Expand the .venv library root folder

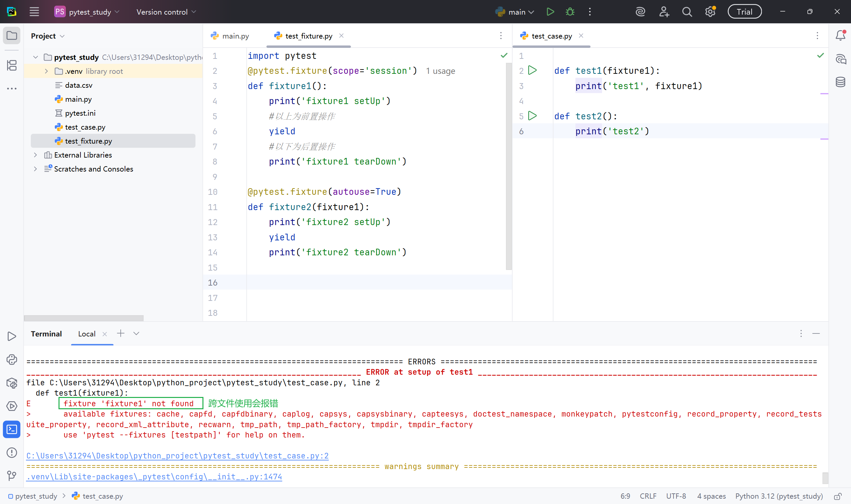coord(46,71)
